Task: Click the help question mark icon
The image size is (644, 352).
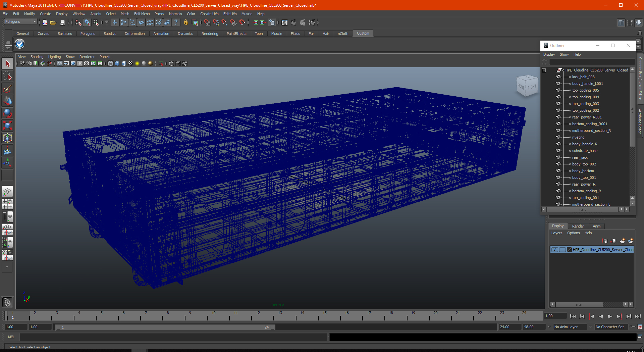Action: pyautogui.click(x=176, y=22)
